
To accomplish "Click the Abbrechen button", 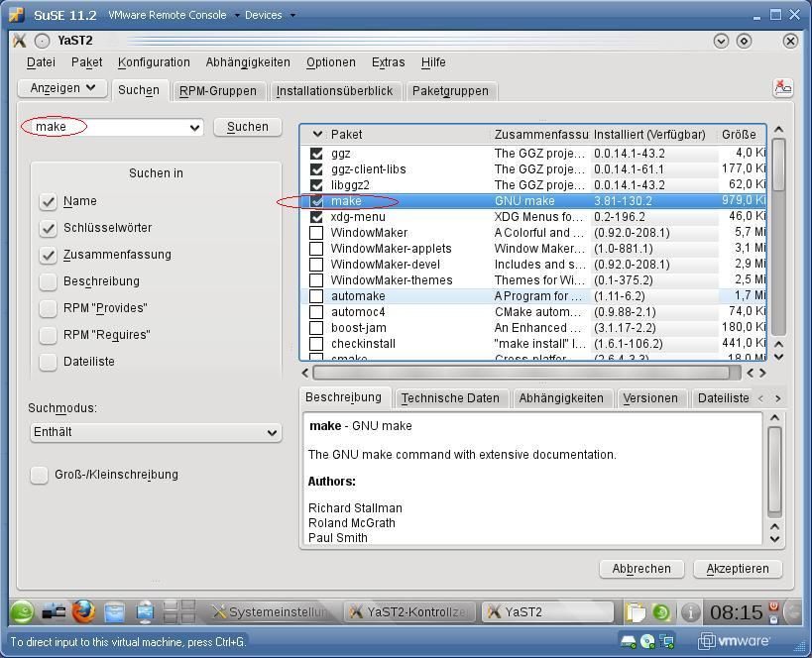I will click(x=641, y=569).
